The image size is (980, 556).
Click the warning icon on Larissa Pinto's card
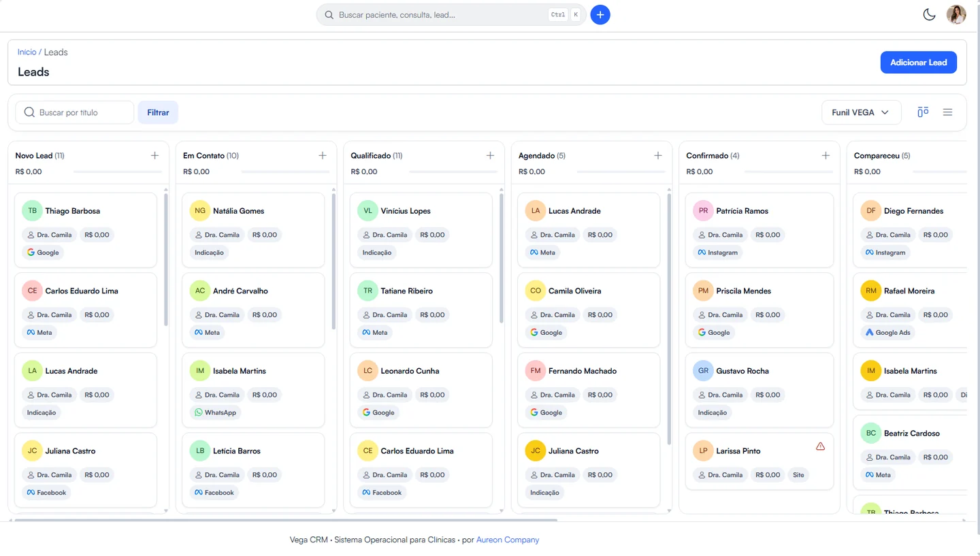click(820, 446)
